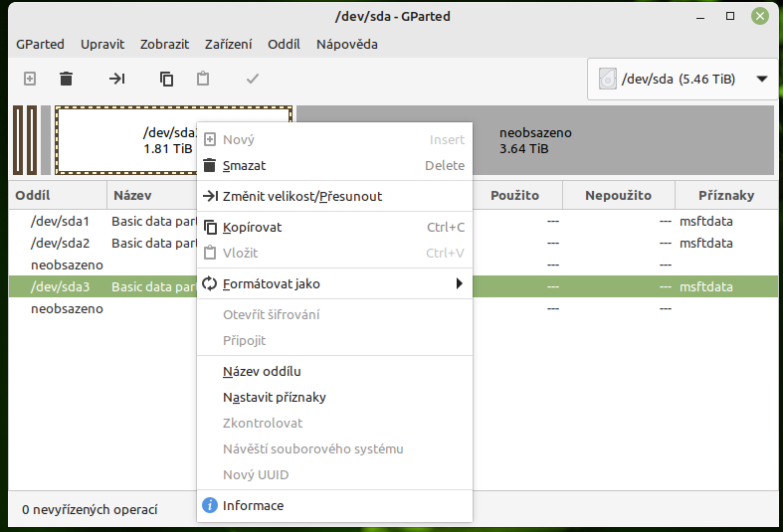The width and height of the screenshot is (783, 532).
Task: Open the Zobrazit menu
Action: 164,44
